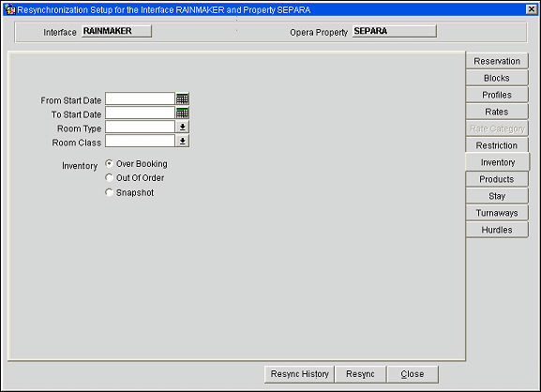The height and width of the screenshot is (392, 541).
Task: Click the From Start Date input field
Action: tap(140, 98)
